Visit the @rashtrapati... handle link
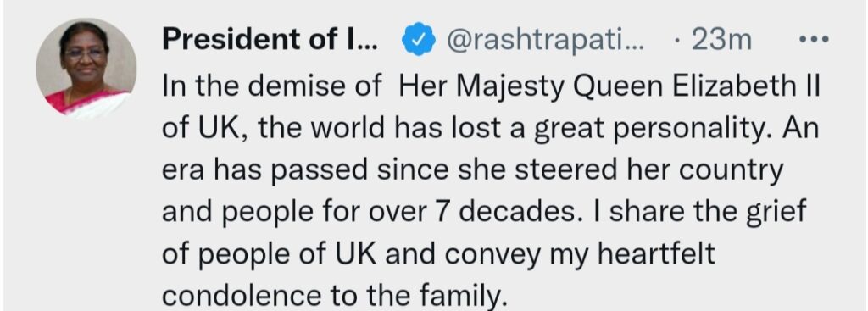Image resolution: width=868 pixels, height=311 pixels. pos(545,41)
